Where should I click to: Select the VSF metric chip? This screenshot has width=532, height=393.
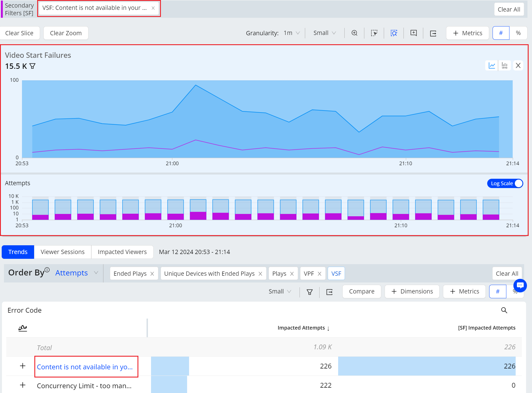tap(336, 273)
